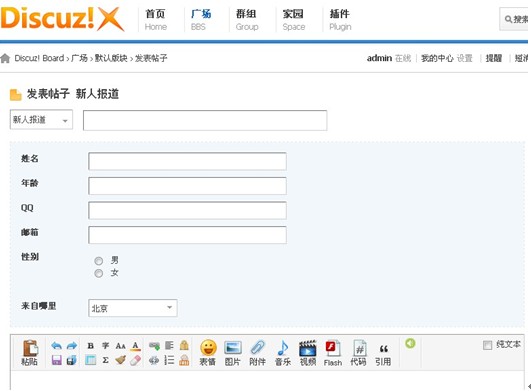Screen dimensions: 531x391
Task: Go to 广场 BBS nav tab
Action: pyautogui.click(x=200, y=20)
